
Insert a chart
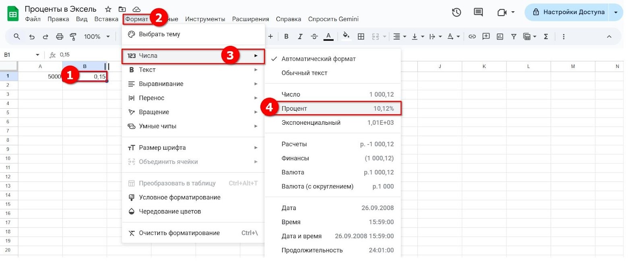(500, 37)
